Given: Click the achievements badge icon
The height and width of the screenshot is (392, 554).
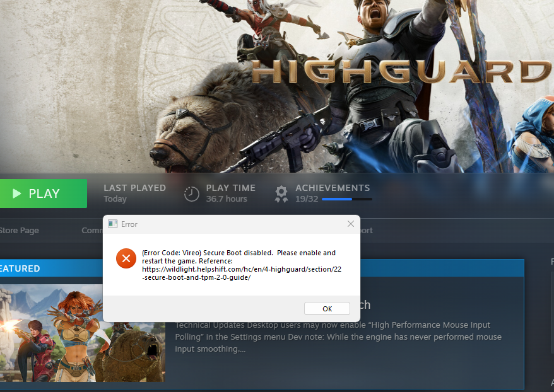Looking at the screenshot, I should pyautogui.click(x=281, y=194).
